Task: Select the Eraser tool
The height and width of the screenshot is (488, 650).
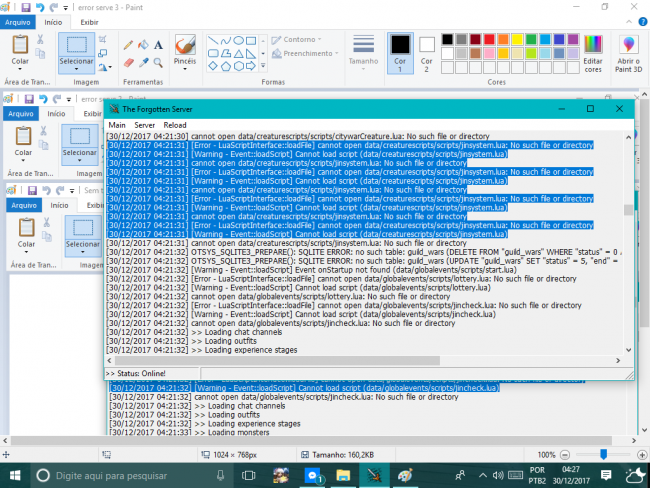Action: click(129, 63)
